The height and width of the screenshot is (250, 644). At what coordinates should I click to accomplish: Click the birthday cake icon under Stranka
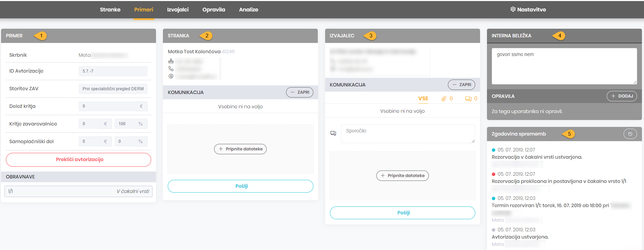coord(171,61)
